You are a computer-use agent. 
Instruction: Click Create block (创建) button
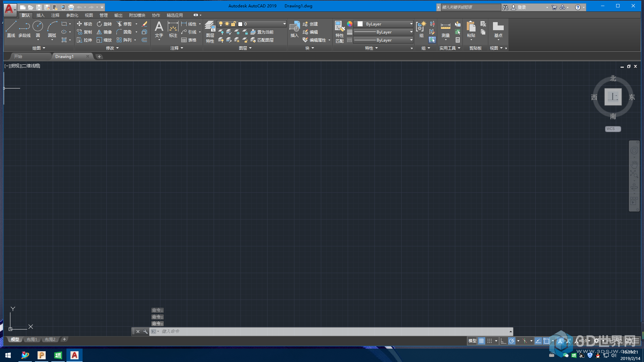coord(310,24)
